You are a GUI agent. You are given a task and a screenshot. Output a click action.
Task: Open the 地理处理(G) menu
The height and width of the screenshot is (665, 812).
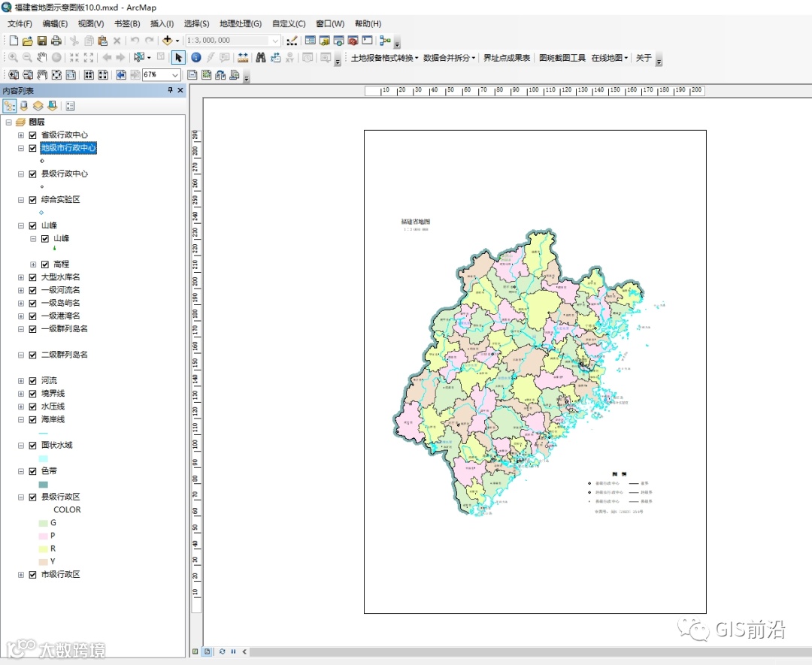coord(241,24)
